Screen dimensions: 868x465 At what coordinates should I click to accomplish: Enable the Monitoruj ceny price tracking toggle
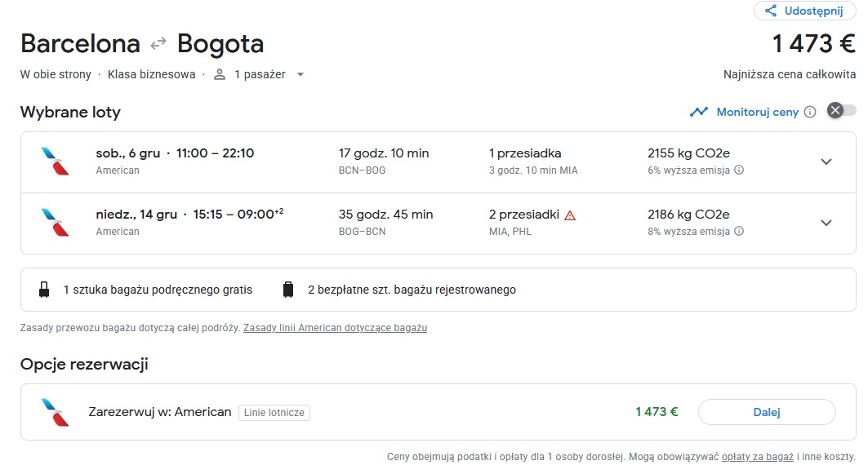841,111
